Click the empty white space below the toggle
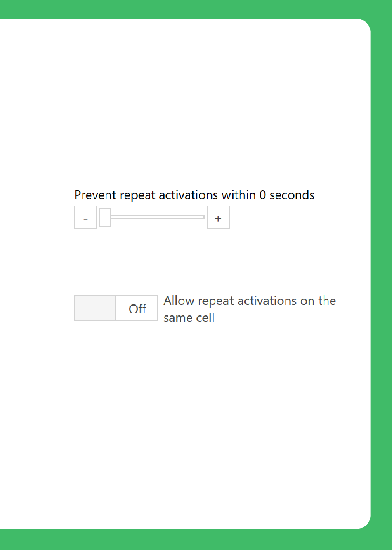 (x=186, y=425)
